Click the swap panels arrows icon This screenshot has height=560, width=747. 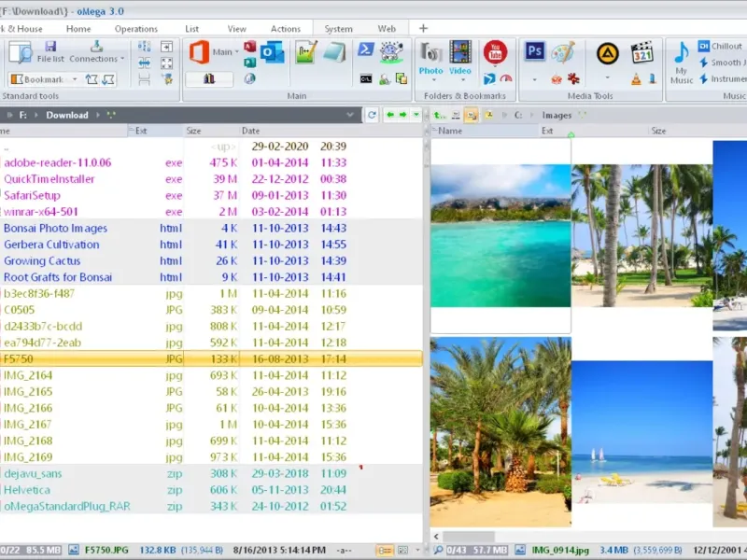(145, 63)
